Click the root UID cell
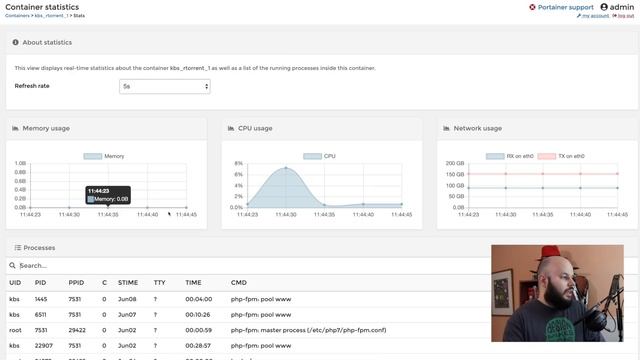This screenshot has height=360, width=640. pyautogui.click(x=16, y=330)
